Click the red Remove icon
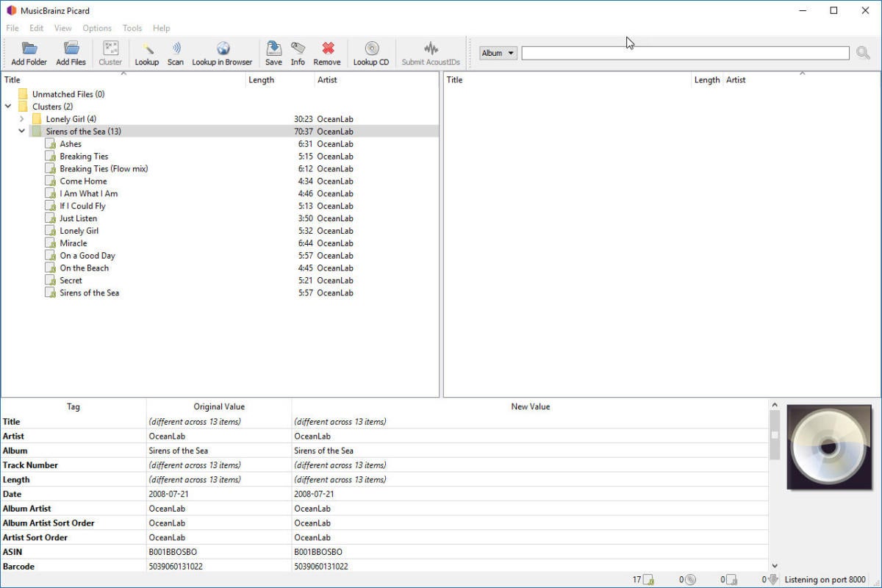 [x=328, y=49]
